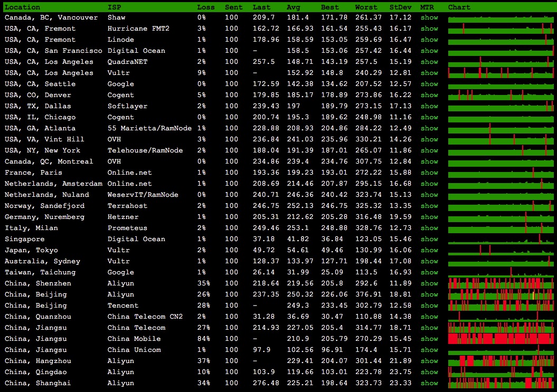Open show for Sandefjord Terrahost
The height and width of the screenshot is (392, 557).
pos(429,206)
